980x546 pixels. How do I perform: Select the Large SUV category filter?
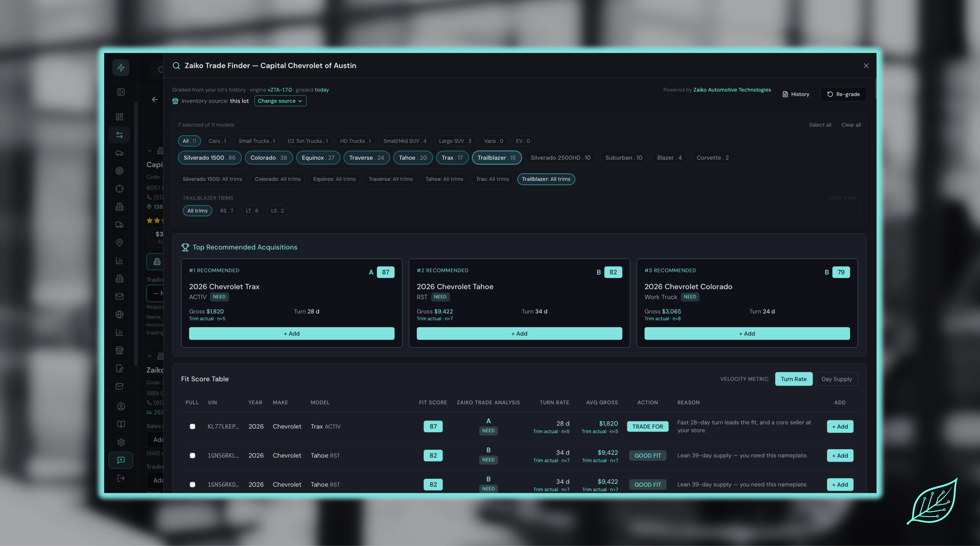point(455,141)
